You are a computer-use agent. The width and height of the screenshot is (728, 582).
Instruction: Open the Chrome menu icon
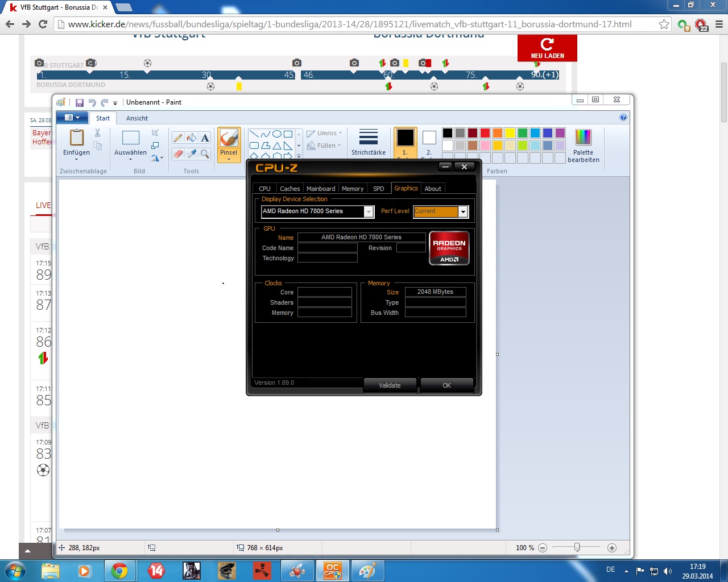pyautogui.click(x=719, y=24)
